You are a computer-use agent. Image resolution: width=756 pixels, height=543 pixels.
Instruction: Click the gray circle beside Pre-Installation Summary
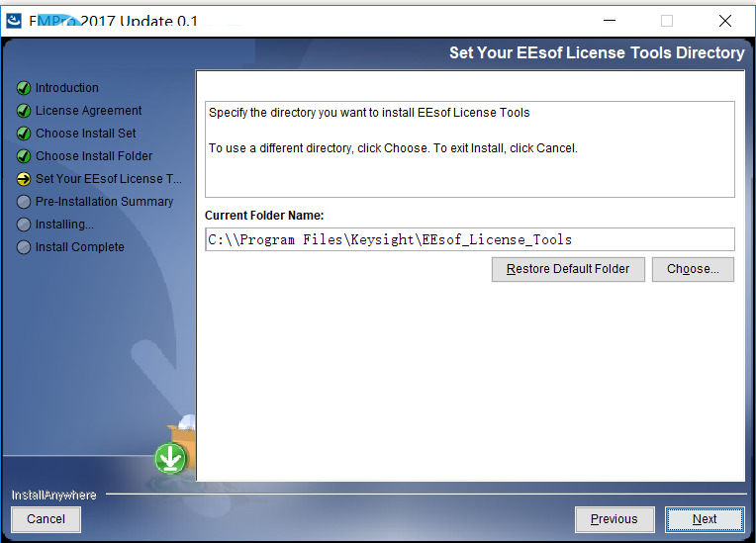pos(23,202)
